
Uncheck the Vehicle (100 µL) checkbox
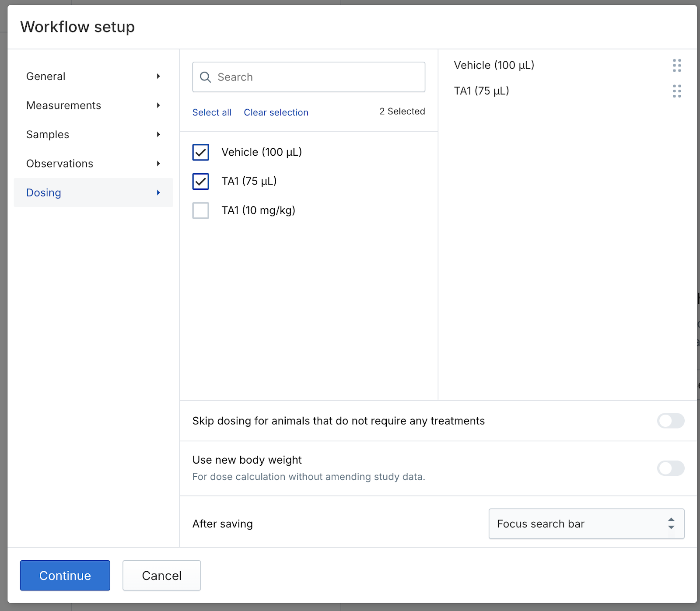point(201,152)
